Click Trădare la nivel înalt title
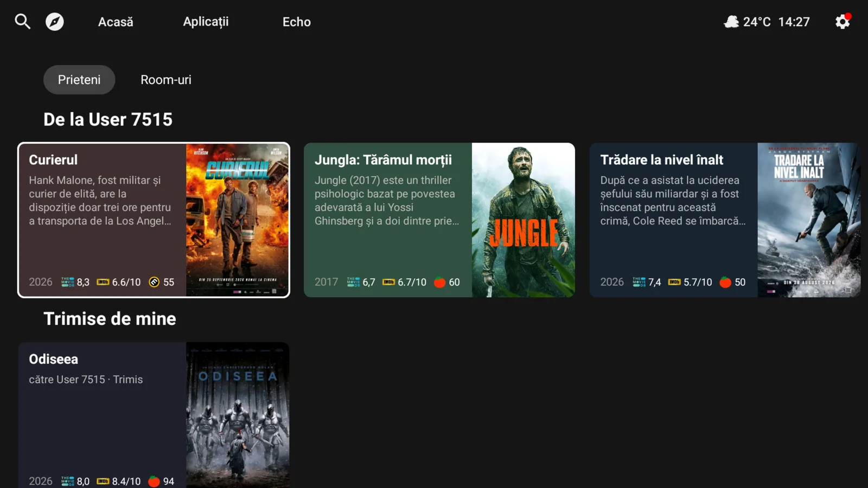 (662, 160)
